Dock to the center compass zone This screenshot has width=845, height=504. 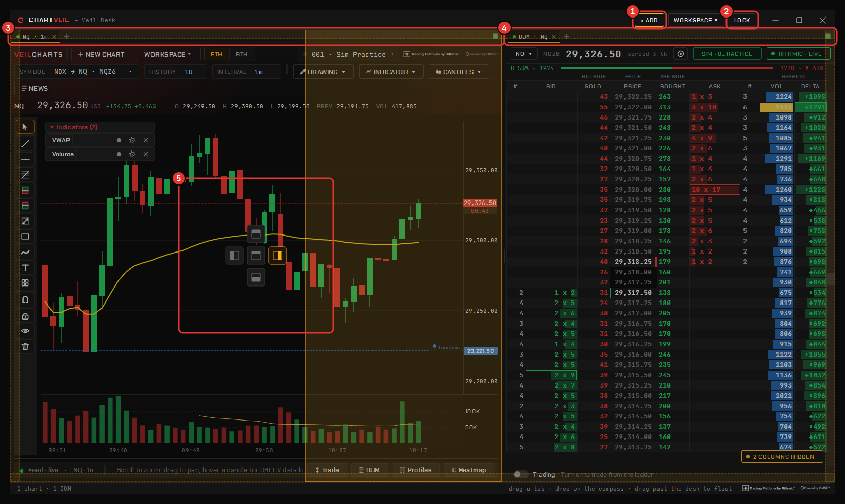(x=256, y=256)
